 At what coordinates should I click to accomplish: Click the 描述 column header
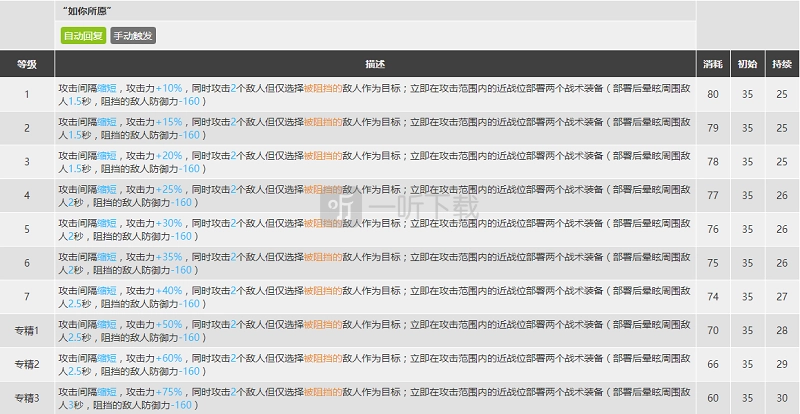pos(375,64)
